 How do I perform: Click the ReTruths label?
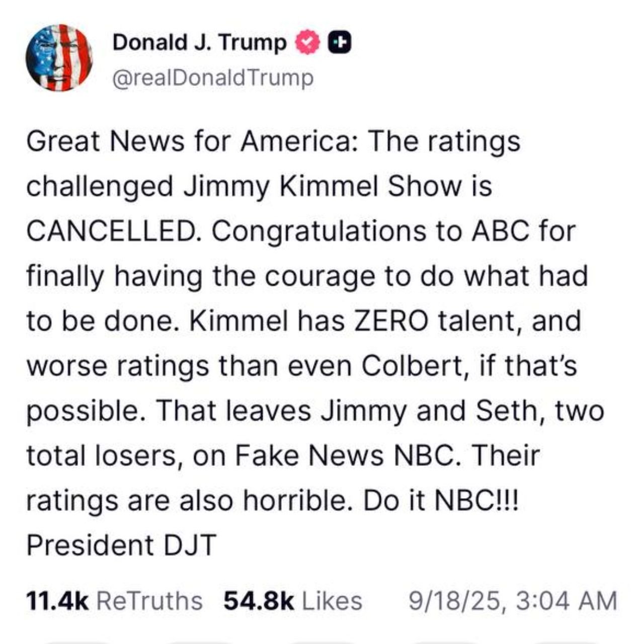click(149, 601)
